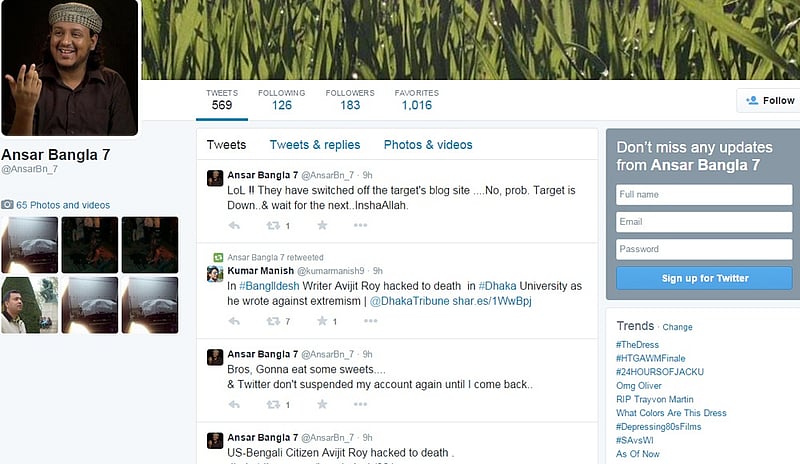
Task: Reply to Kumar Manish's tweet
Action: [x=234, y=321]
